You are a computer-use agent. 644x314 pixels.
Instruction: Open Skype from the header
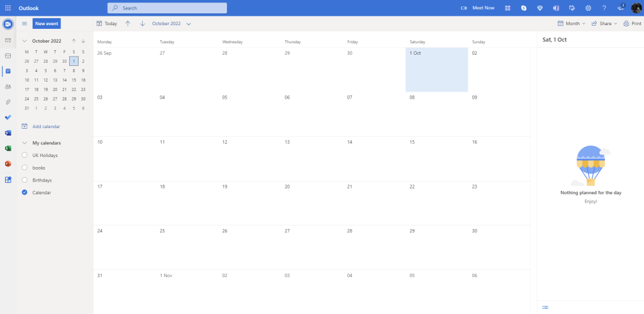[524, 8]
